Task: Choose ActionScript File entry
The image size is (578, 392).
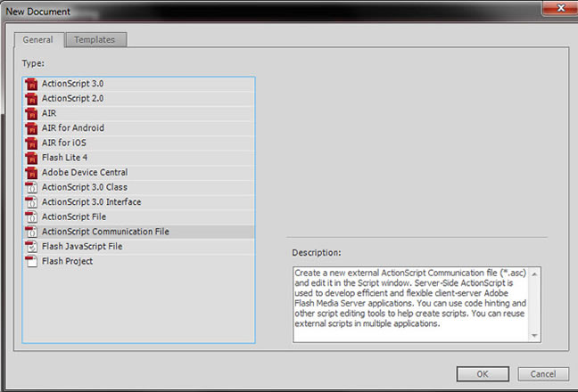Action: (x=138, y=216)
